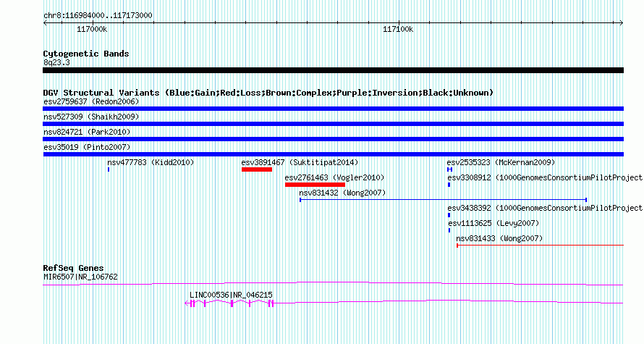Click RefSeq Genes track title
Screen dimensions: 644x344
pos(73,267)
